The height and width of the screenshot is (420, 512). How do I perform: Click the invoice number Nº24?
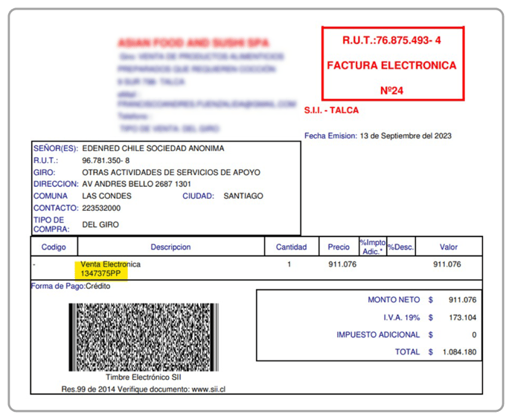pos(391,91)
